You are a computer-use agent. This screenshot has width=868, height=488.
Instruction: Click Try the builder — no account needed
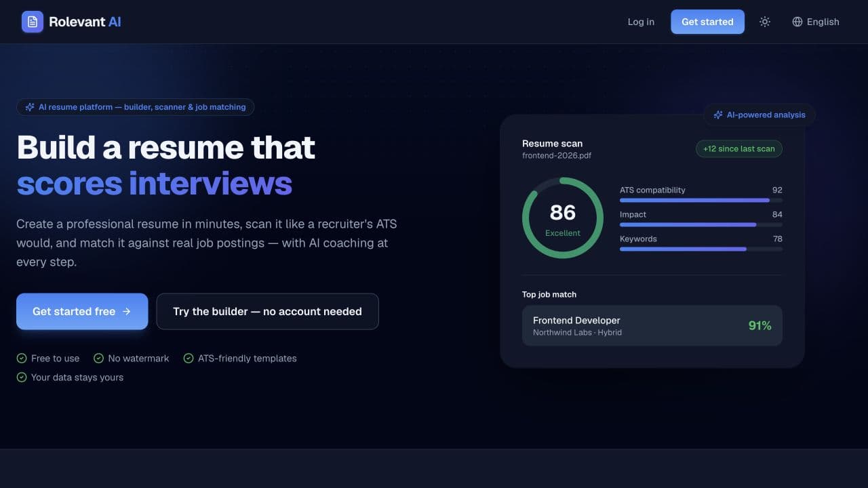point(267,312)
